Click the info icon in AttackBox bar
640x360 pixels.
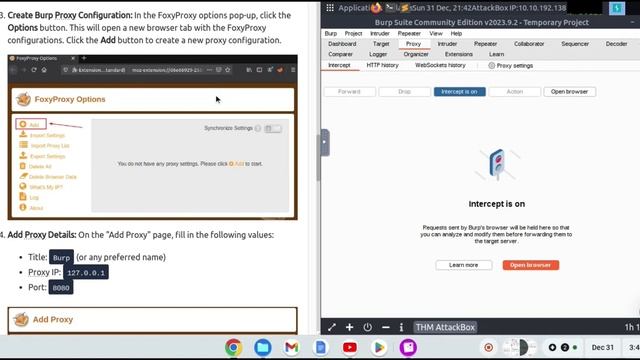pos(401,327)
